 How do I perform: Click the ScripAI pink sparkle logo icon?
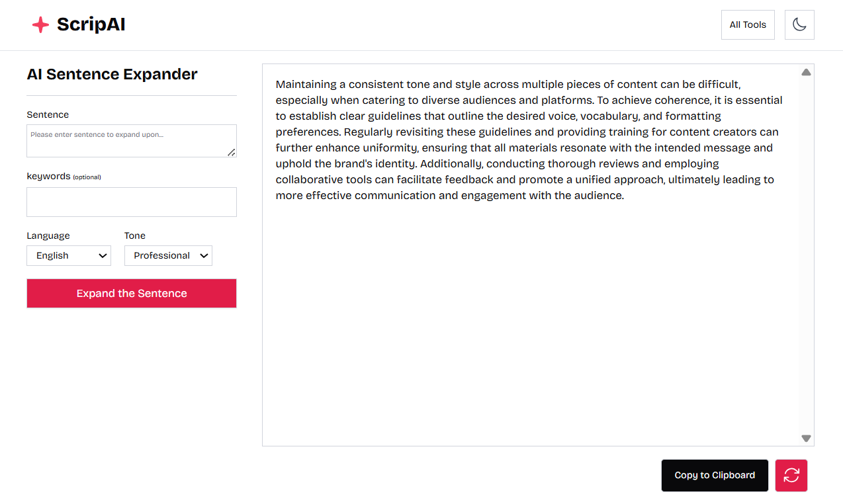pyautogui.click(x=40, y=25)
